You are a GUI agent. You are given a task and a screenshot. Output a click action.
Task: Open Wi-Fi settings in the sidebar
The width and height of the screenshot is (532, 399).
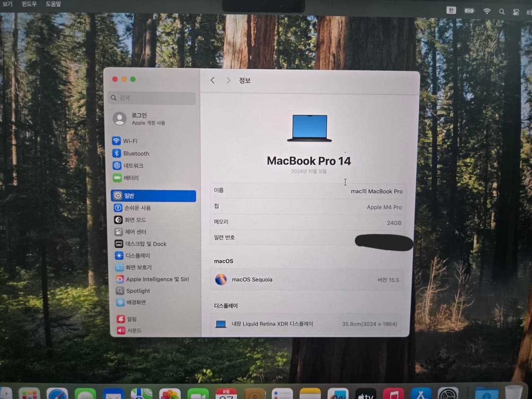click(x=130, y=141)
